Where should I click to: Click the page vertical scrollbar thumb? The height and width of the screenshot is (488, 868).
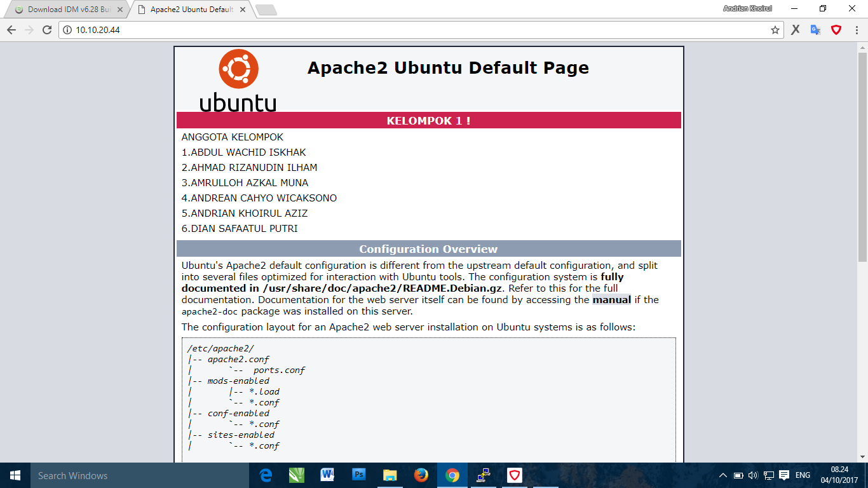(862, 157)
